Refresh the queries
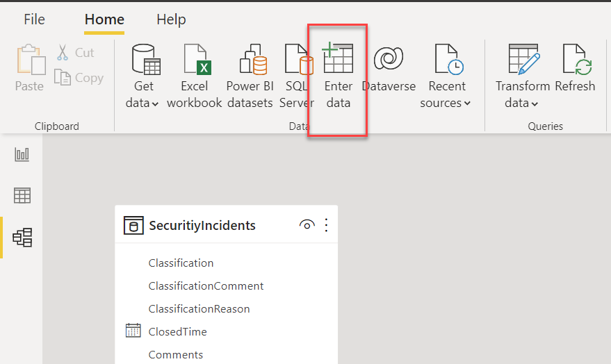611x364 pixels. [x=575, y=69]
